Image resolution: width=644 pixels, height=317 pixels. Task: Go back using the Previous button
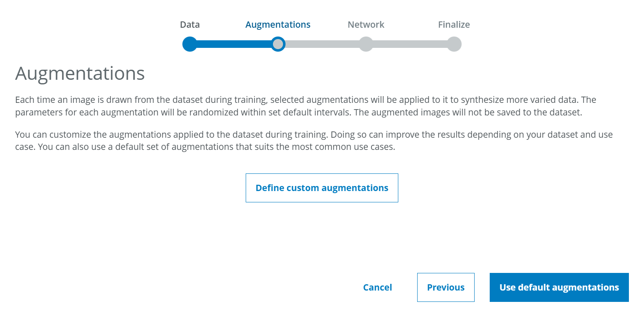[445, 287]
